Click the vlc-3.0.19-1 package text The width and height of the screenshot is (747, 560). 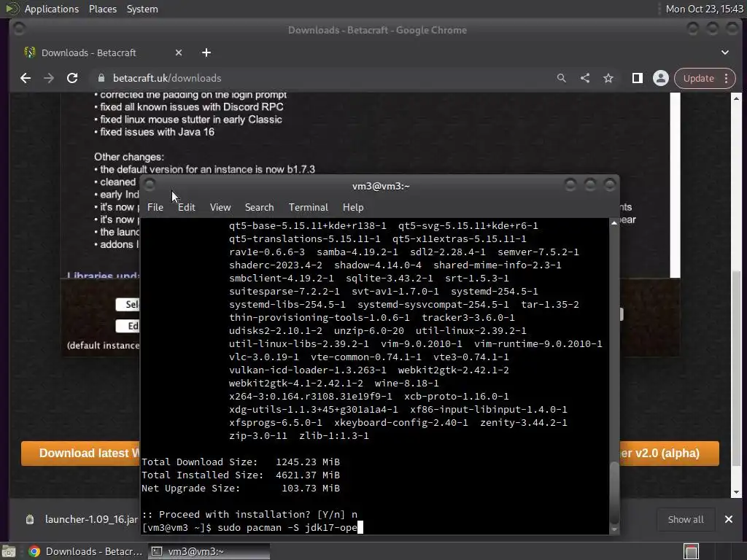click(264, 357)
